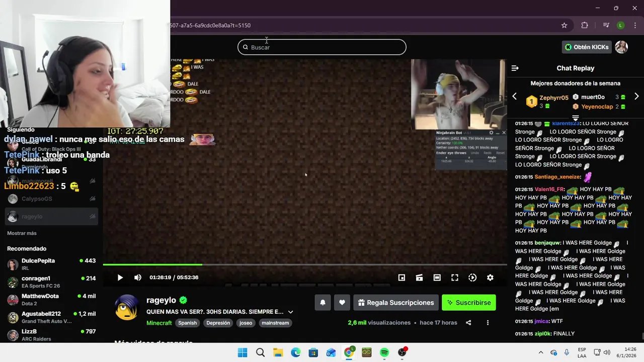Open LizzB recommended channel
The image size is (644, 362).
point(51,334)
